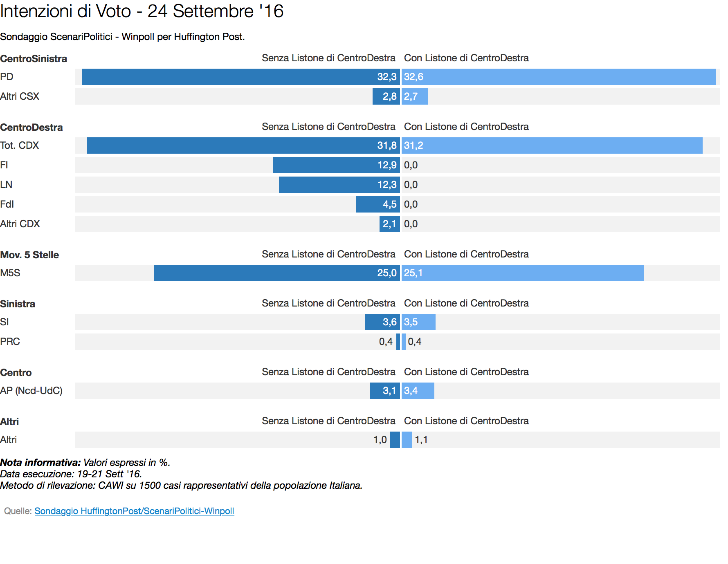Click the FI bar labeled 12,9
728x564 pixels.
[337, 165]
